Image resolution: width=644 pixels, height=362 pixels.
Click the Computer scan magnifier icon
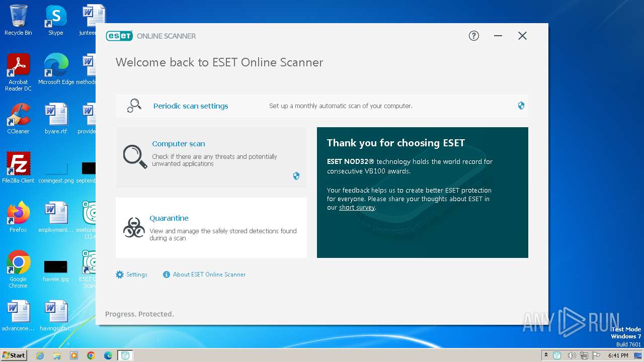(x=135, y=157)
